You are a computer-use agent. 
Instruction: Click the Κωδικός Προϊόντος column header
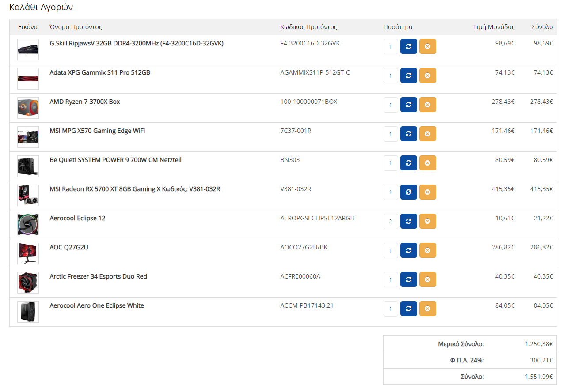click(x=308, y=27)
